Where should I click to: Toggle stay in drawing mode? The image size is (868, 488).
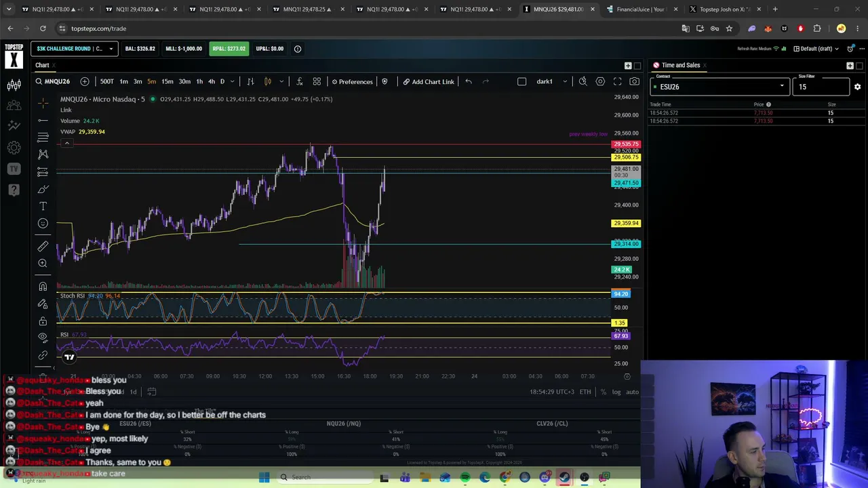[x=43, y=304]
